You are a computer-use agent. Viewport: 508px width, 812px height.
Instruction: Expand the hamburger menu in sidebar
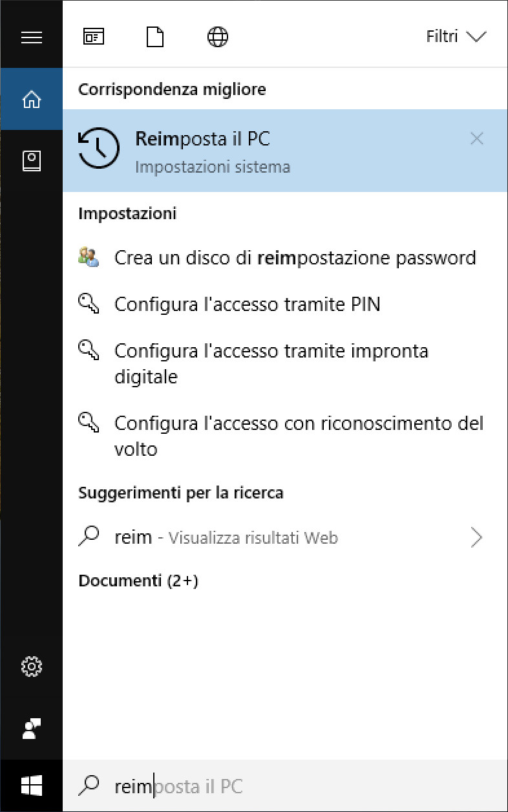(x=31, y=37)
